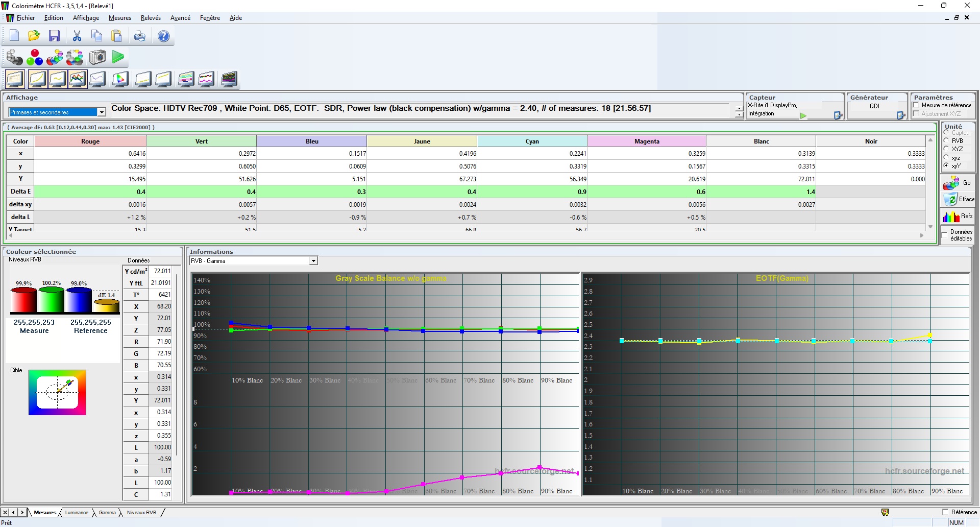
Task: Open the Relevés menu
Action: [151, 18]
